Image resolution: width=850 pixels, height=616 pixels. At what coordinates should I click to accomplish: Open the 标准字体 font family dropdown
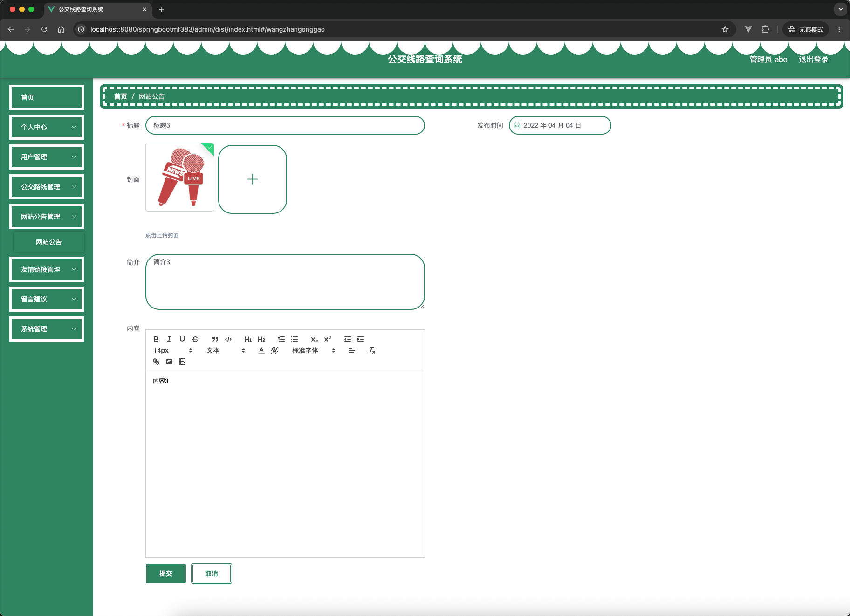[314, 350]
